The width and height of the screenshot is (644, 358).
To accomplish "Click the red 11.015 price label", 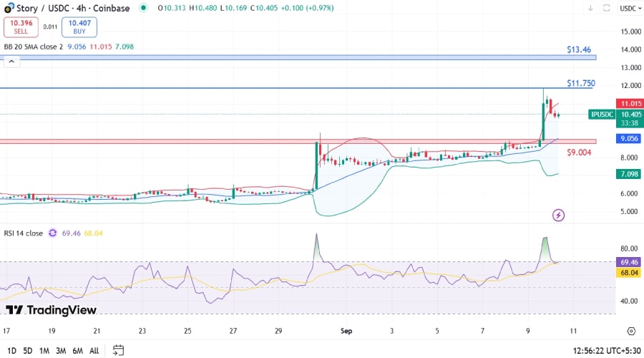I will point(630,104).
